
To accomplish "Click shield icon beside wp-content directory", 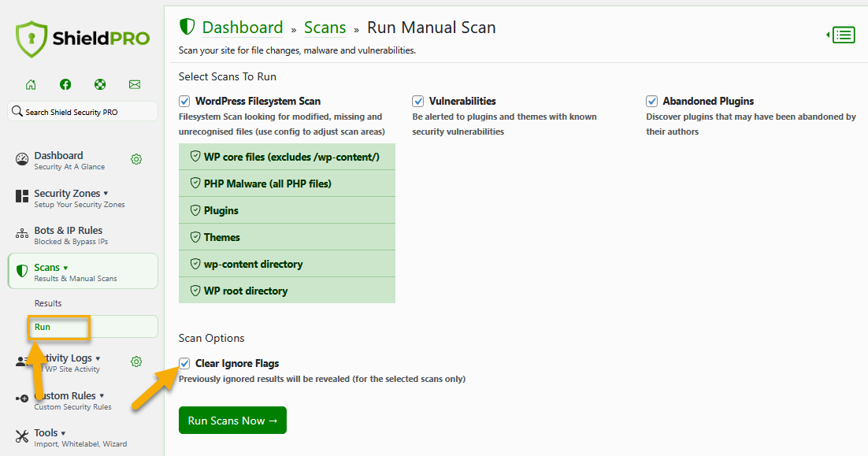I will (x=195, y=263).
